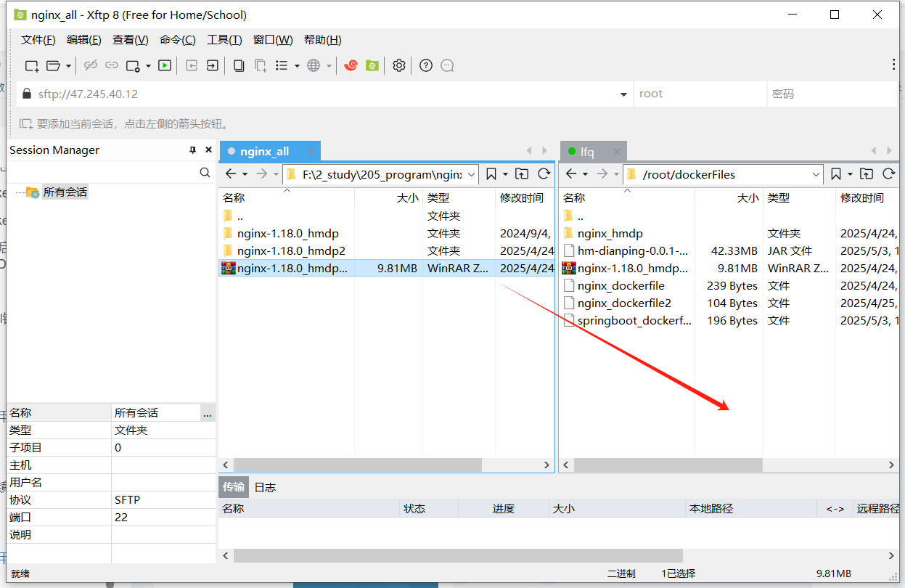This screenshot has height=588, width=905.
Task: Click the New Session toolbar icon
Action: [32, 65]
